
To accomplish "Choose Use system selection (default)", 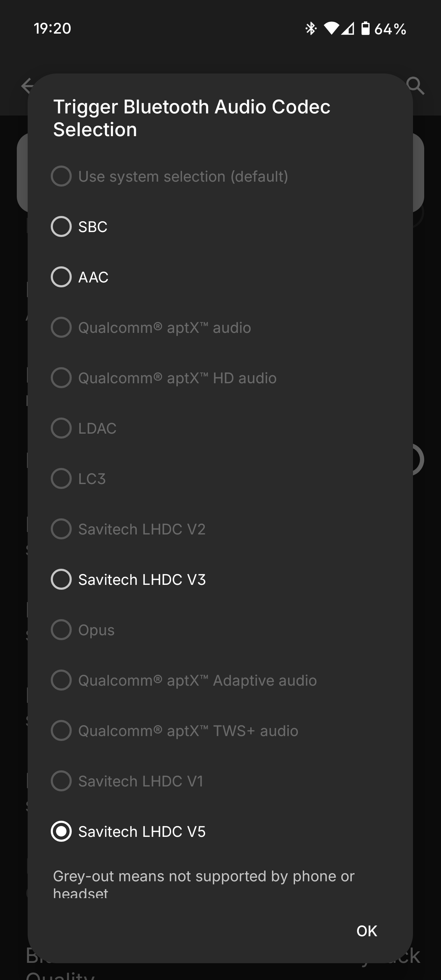I will (61, 176).
